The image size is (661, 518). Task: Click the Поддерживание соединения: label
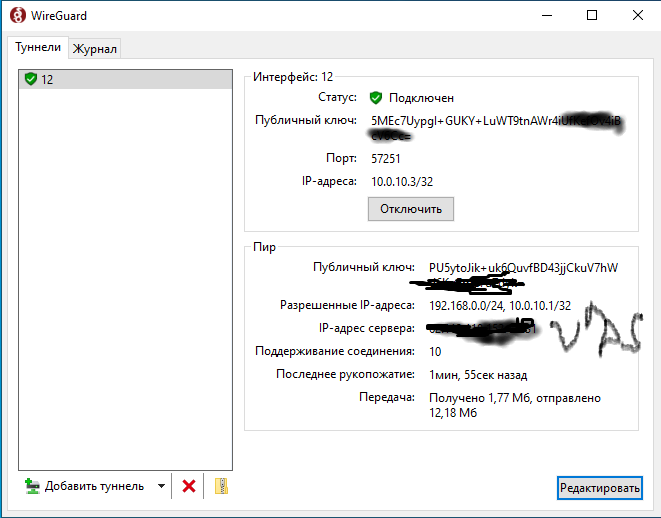[x=335, y=351]
